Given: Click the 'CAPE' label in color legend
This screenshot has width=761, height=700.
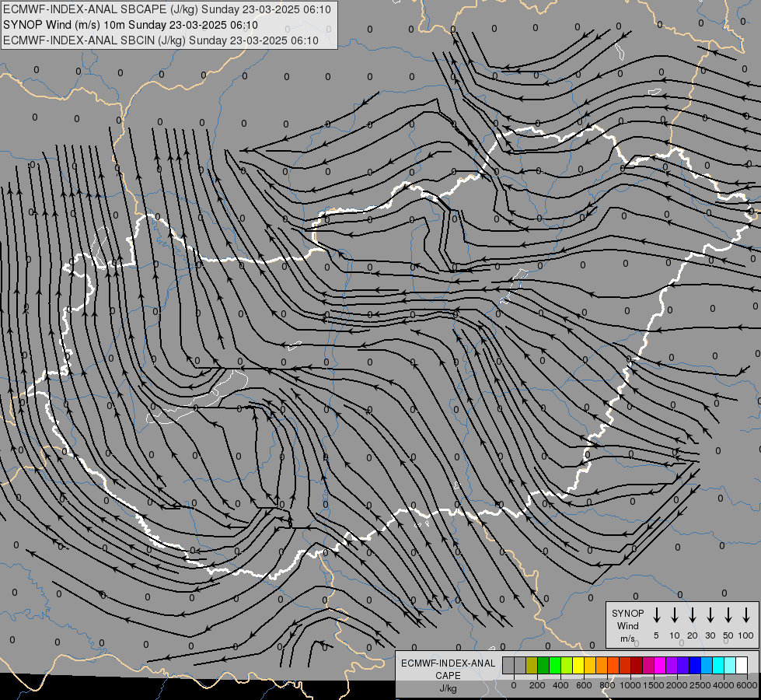Looking at the screenshot, I should 448,676.
